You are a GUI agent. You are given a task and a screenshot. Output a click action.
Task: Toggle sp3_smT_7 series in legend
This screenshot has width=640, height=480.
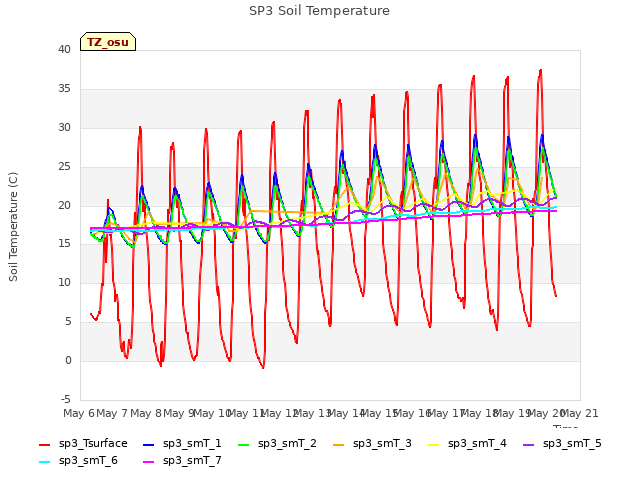[182, 461]
